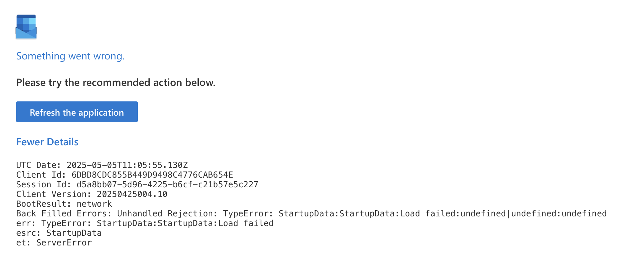Screen dimensions: 644x270
Task: Select the Client Id label
Action: (x=41, y=175)
